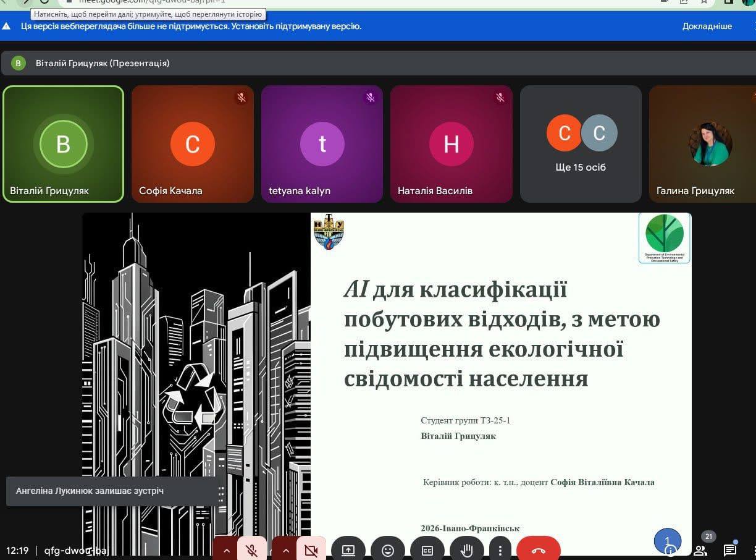Click browser reload button
This screenshot has height=560, width=756.
(44, 2)
